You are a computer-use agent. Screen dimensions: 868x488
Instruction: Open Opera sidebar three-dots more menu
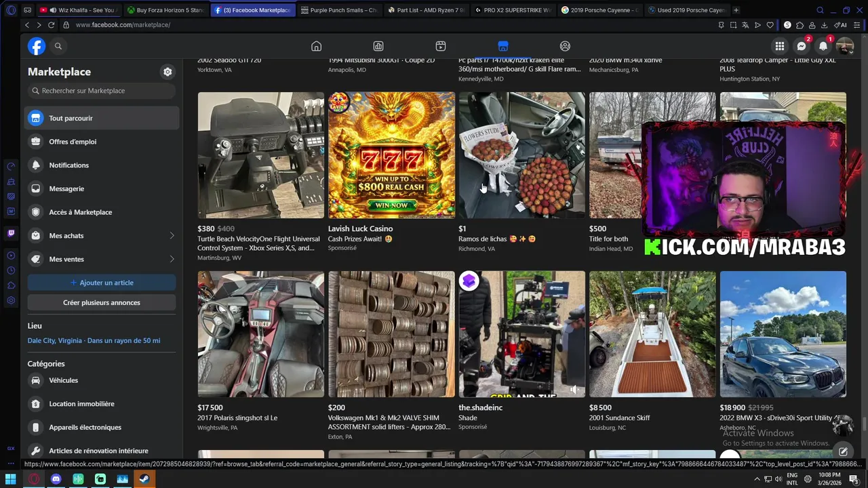tap(11, 464)
